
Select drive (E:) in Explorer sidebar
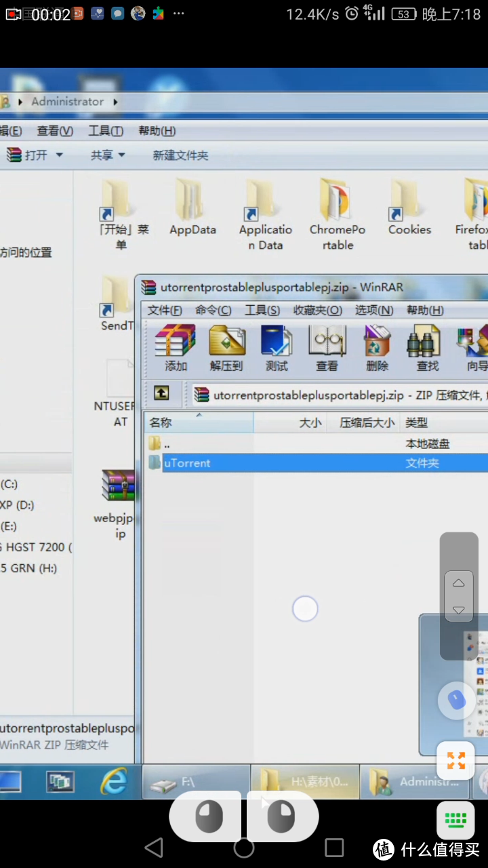(x=9, y=526)
